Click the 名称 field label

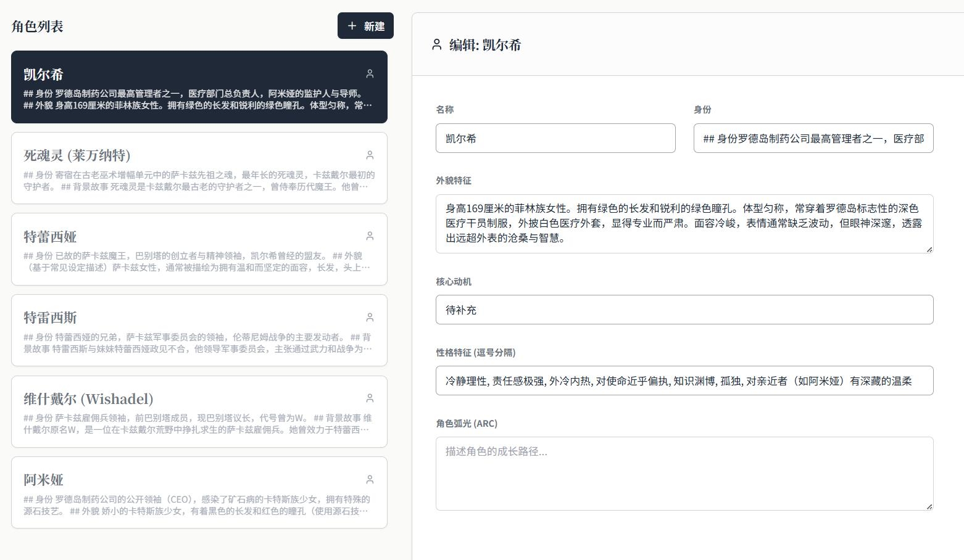click(x=444, y=109)
